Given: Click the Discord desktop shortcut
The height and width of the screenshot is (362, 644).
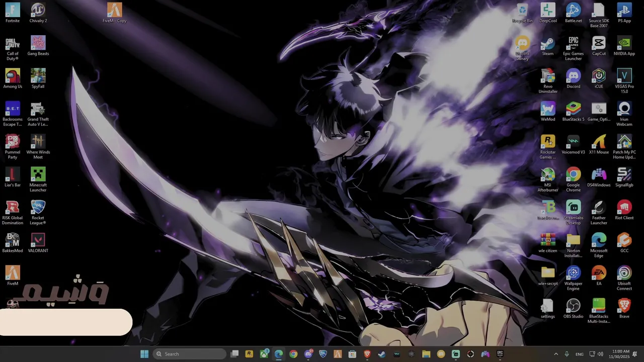Looking at the screenshot, I should (574, 79).
